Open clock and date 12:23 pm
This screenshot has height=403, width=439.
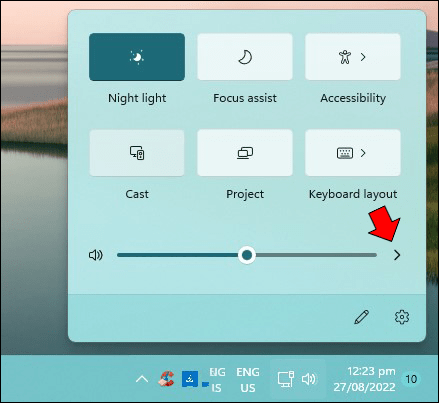(365, 379)
